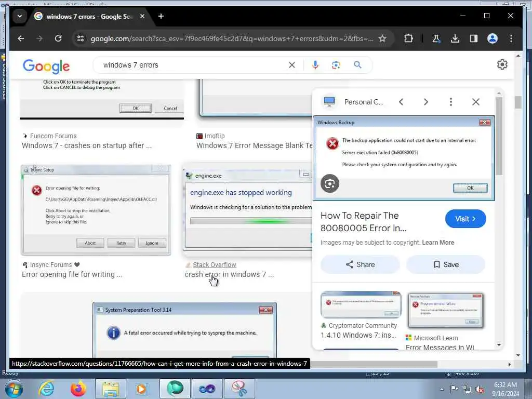Toggle the side panel icon
This screenshot has width=532, height=399.
474,38
